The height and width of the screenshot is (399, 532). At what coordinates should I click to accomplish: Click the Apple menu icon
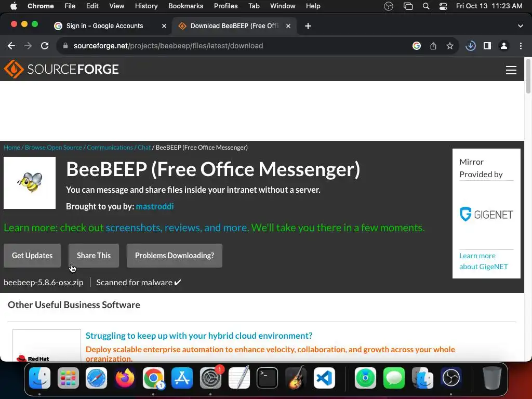[14, 6]
